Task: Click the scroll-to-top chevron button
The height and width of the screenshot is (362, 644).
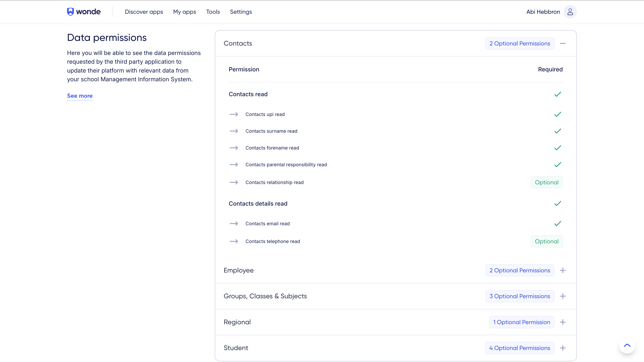Action: 627,346
